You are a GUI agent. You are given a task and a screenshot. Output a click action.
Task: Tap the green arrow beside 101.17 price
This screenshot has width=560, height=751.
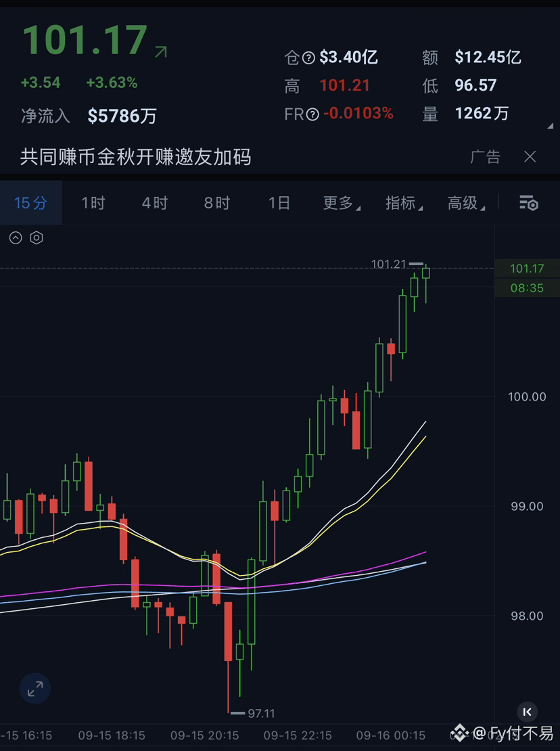coord(161,51)
